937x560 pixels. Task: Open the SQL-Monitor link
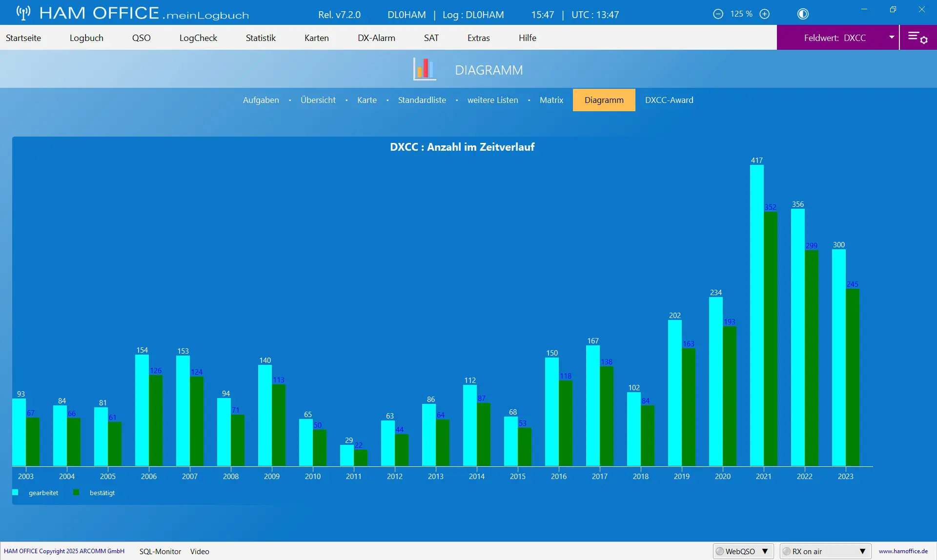pos(160,551)
